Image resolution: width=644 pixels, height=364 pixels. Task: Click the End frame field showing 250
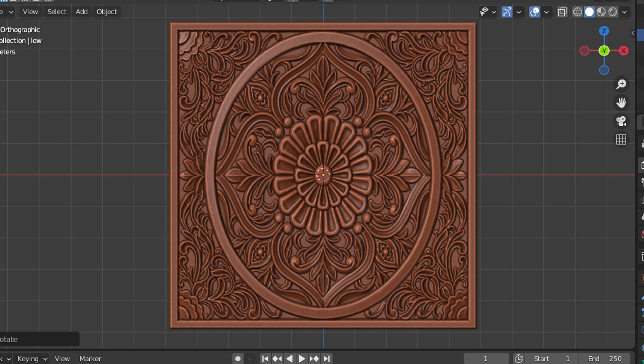605,359
